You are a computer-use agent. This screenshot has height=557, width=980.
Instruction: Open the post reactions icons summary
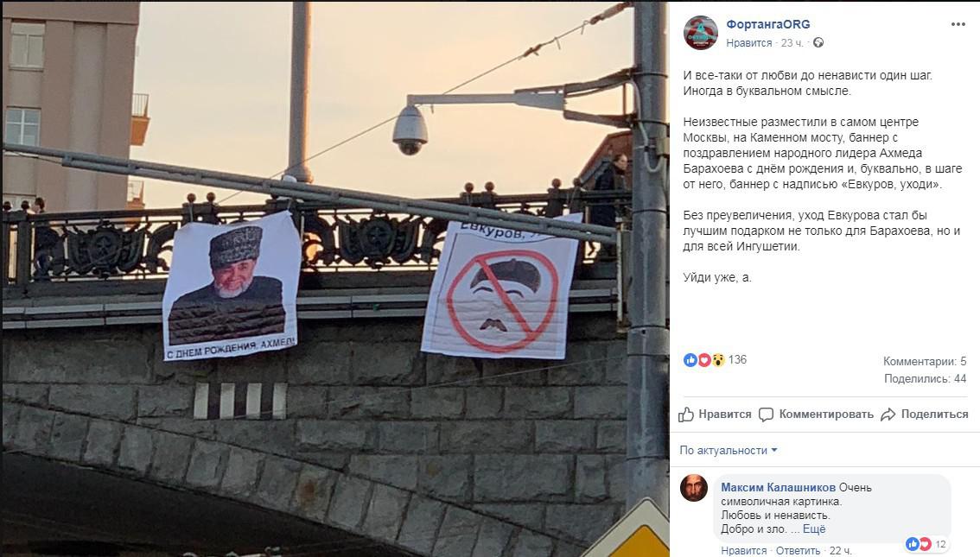(703, 360)
